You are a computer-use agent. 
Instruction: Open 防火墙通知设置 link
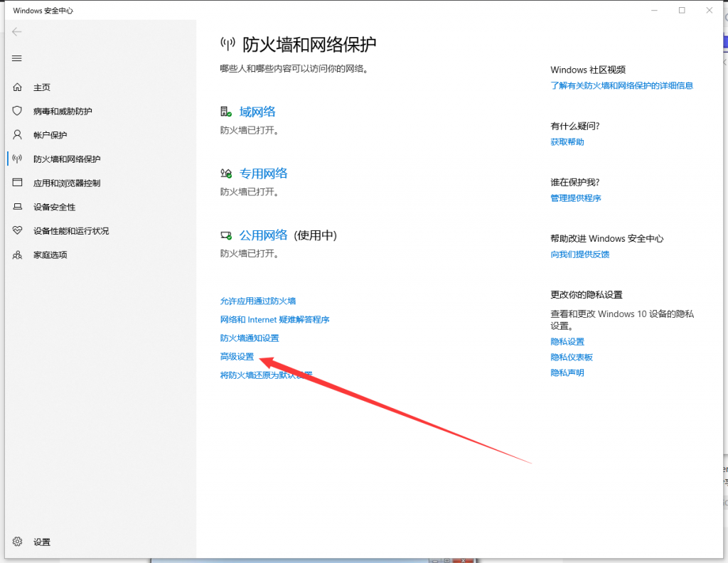(x=250, y=338)
